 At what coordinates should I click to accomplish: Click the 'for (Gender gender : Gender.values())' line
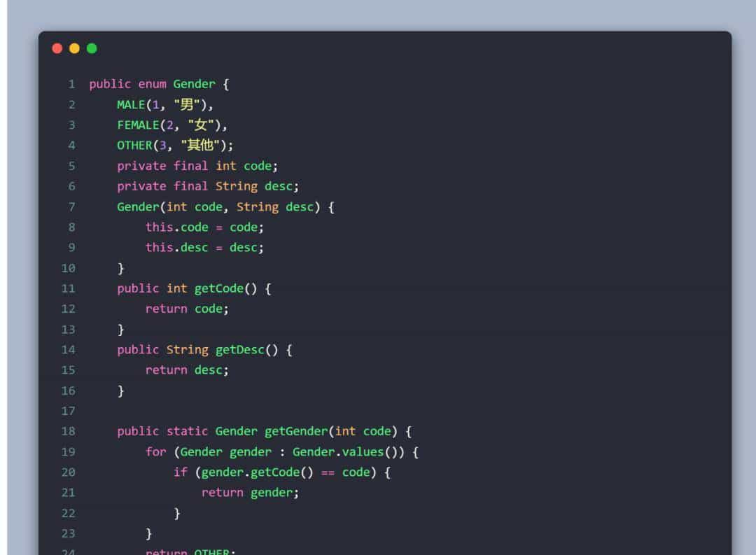pyautogui.click(x=282, y=452)
